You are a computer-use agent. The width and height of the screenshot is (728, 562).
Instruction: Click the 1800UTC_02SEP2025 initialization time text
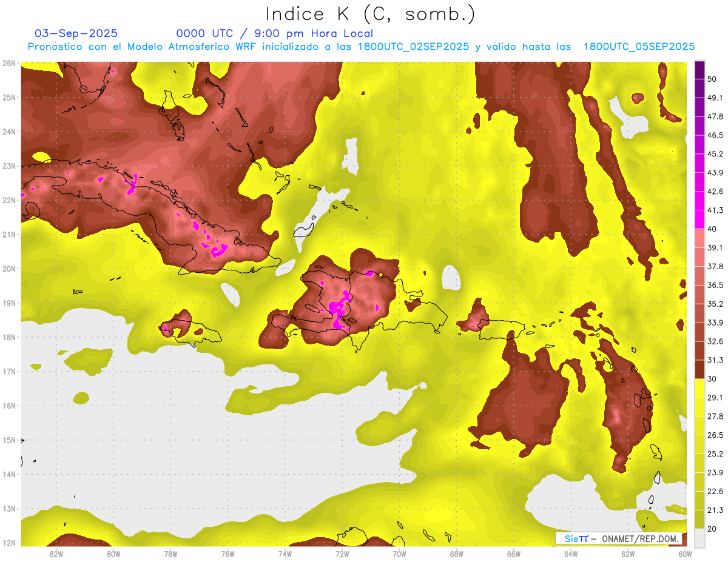(414, 47)
